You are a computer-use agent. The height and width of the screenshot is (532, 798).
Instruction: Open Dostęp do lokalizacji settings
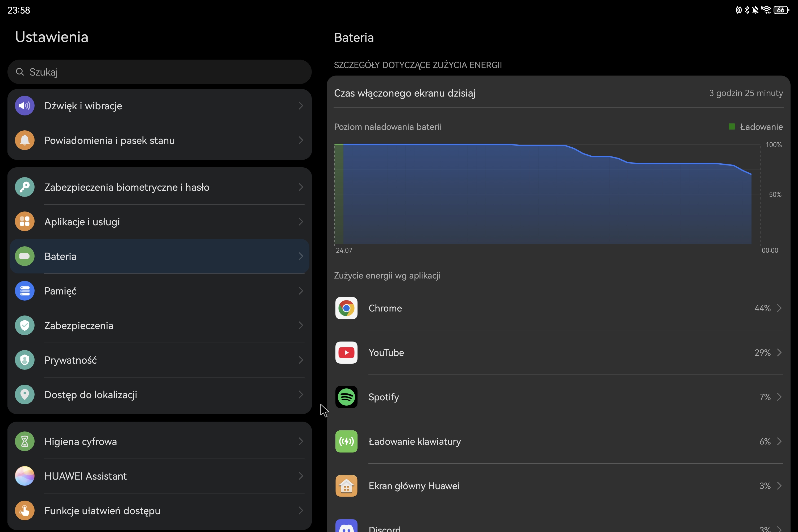(159, 394)
